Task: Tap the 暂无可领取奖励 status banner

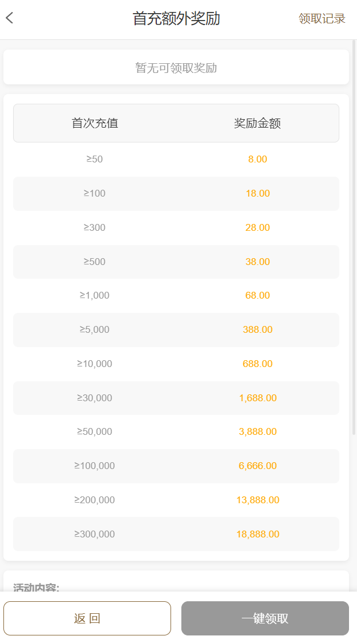Action: [x=176, y=68]
